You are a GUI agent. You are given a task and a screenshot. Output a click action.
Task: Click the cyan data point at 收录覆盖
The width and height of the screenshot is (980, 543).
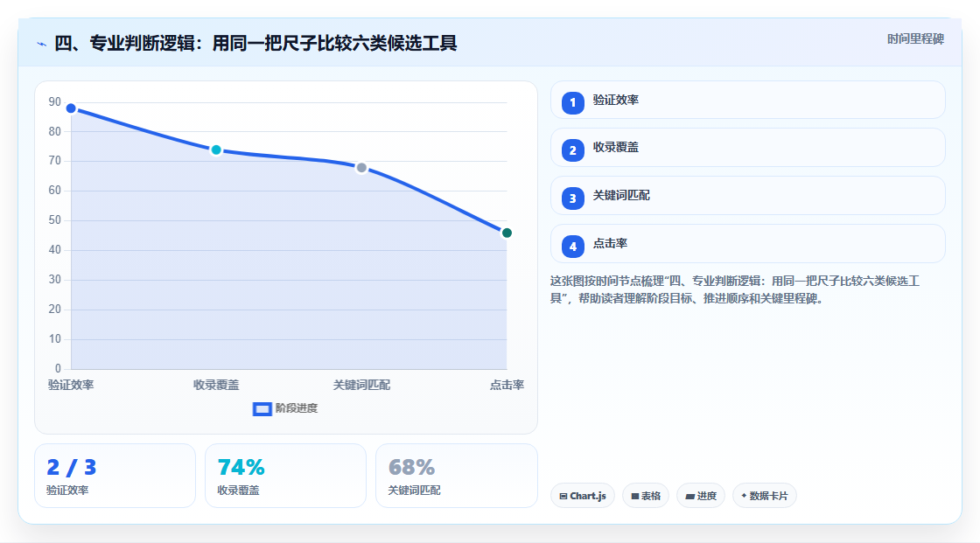coord(216,150)
